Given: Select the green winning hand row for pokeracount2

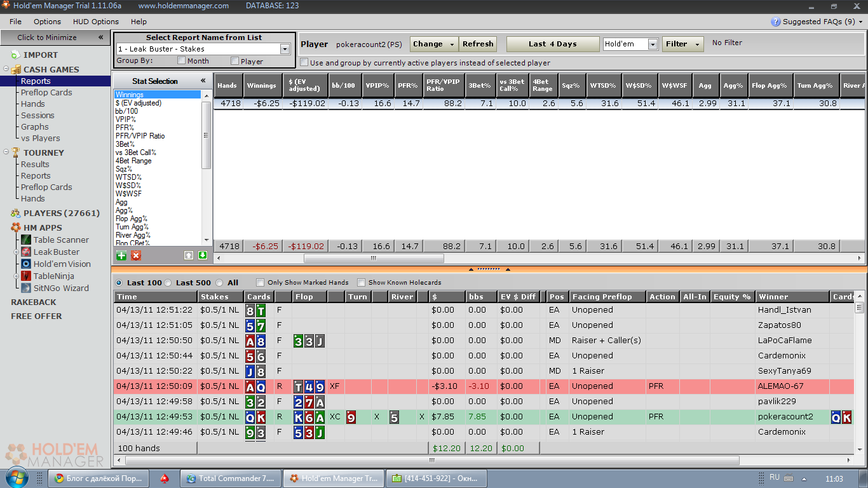Looking at the screenshot, I should pos(484,417).
